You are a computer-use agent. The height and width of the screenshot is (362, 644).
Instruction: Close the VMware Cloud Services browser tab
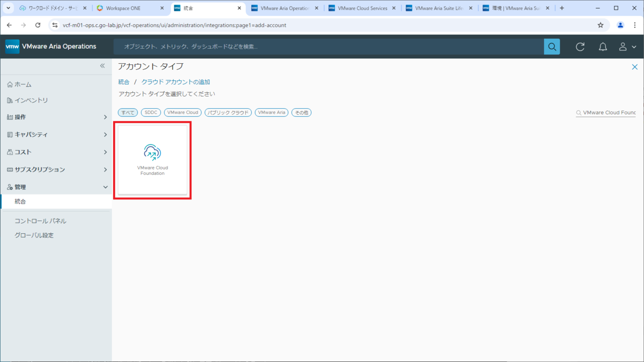pos(394,9)
